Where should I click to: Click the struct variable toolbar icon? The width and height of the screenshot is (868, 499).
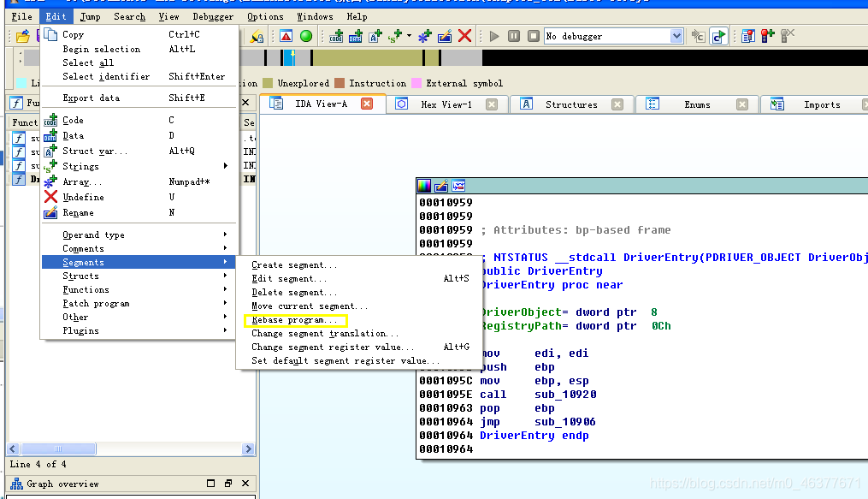[x=375, y=37]
